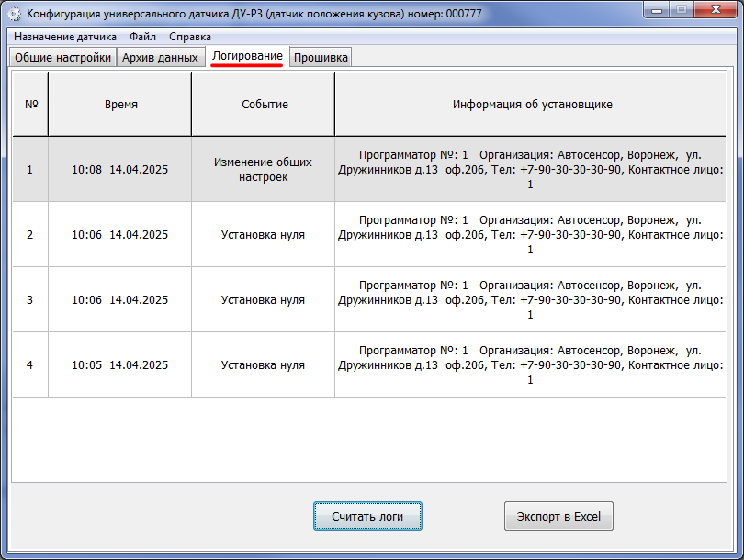Select the Изменение общих настроек event cell
Viewport: 744px width, 560px height.
[264, 169]
